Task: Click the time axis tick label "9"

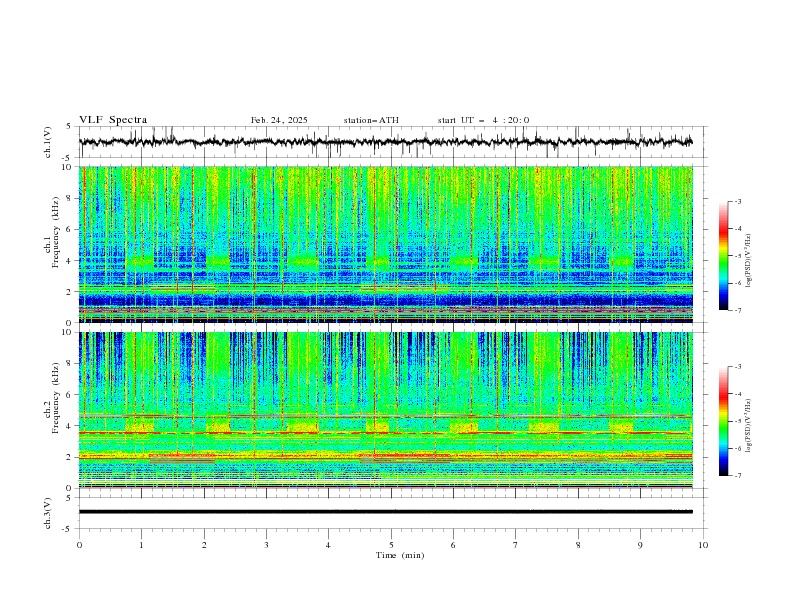Action: [x=640, y=545]
